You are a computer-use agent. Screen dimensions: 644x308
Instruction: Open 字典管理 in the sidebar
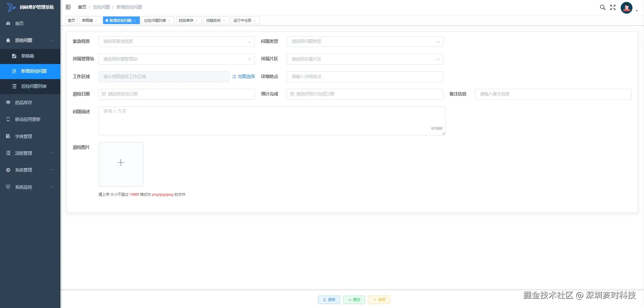click(x=30, y=136)
